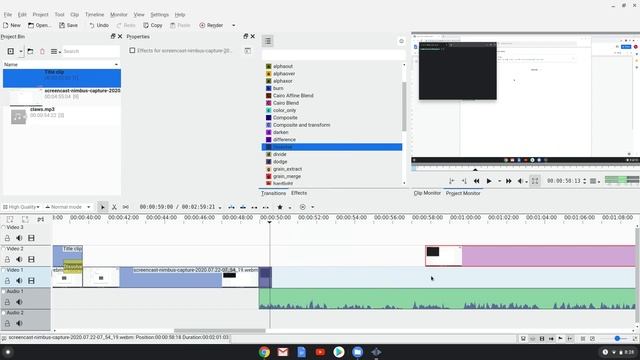
Task: Delete selected clip in Project Bin
Action: pyautogui.click(x=42, y=51)
